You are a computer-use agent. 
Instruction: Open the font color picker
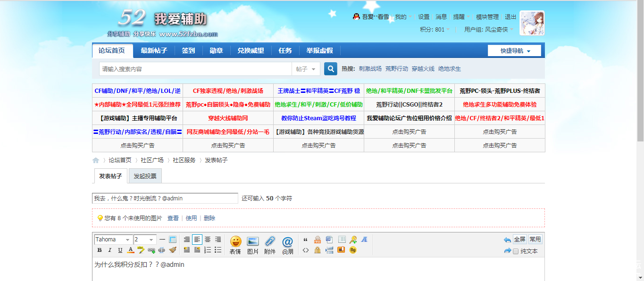coord(131,250)
